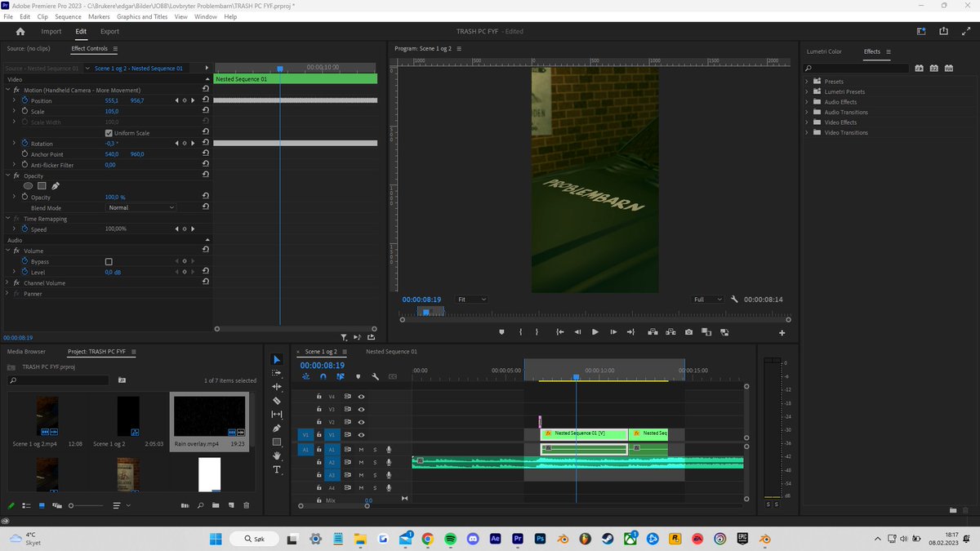980x551 pixels.
Task: Toggle Linked Selection in timeline
Action: [x=341, y=376]
